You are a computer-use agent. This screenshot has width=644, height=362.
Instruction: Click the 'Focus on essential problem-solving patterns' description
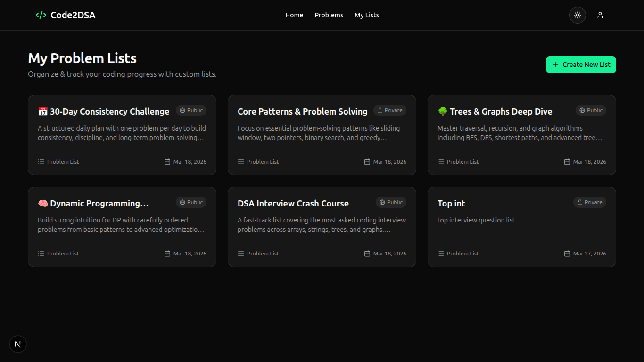(319, 133)
